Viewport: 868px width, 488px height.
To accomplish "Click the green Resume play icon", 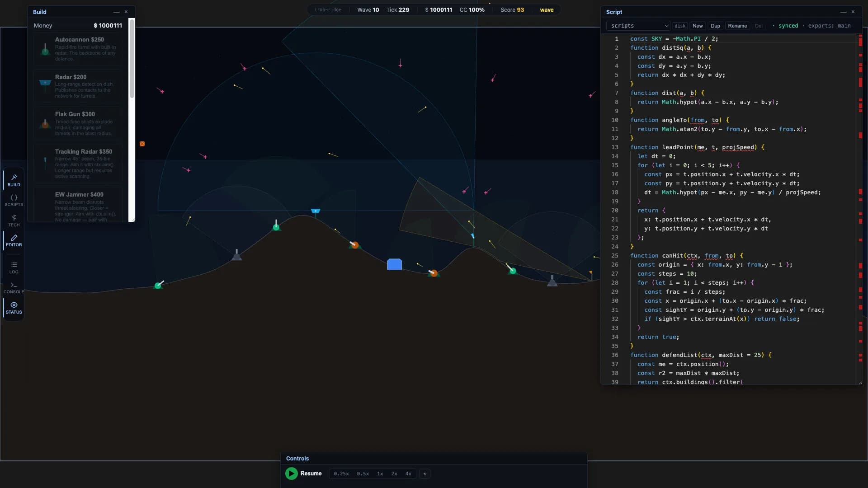I will tap(291, 474).
